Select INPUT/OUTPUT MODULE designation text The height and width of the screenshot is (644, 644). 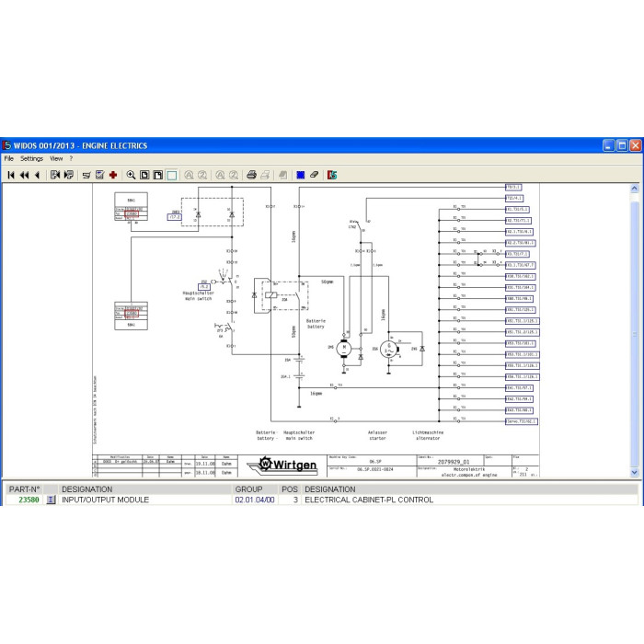105,500
